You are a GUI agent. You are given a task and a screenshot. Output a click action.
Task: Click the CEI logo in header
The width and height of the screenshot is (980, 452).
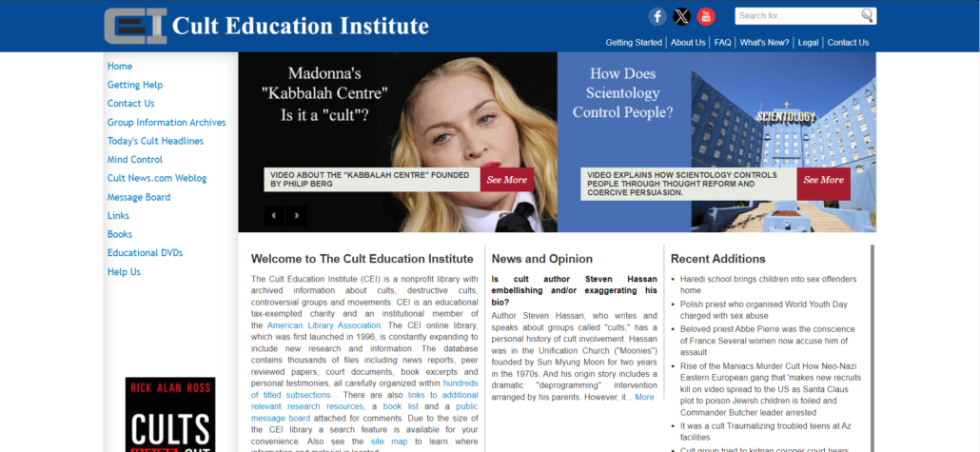click(x=136, y=26)
